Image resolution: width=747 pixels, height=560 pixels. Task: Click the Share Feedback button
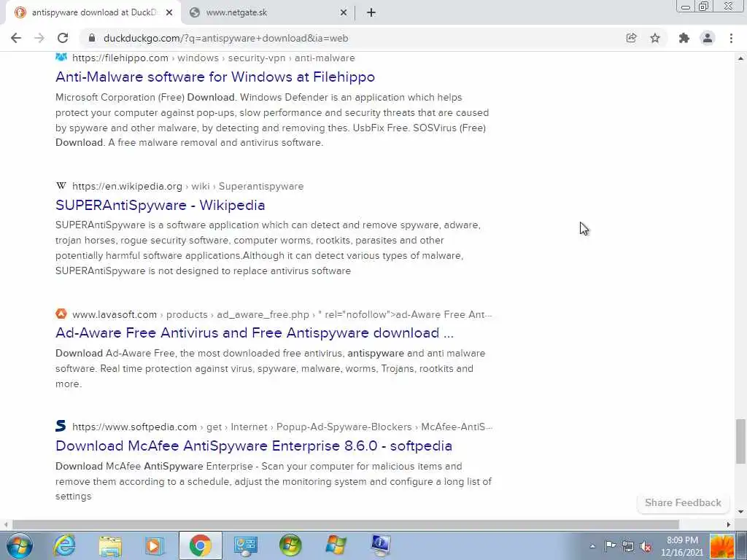(683, 503)
